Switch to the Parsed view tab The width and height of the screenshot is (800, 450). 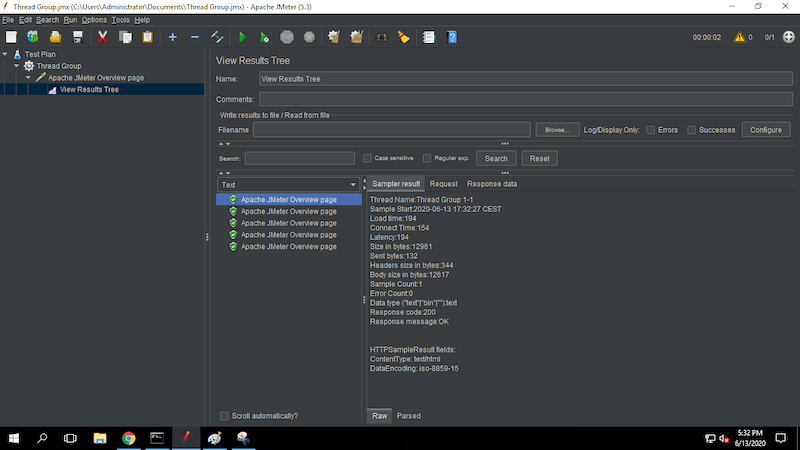[x=409, y=416]
